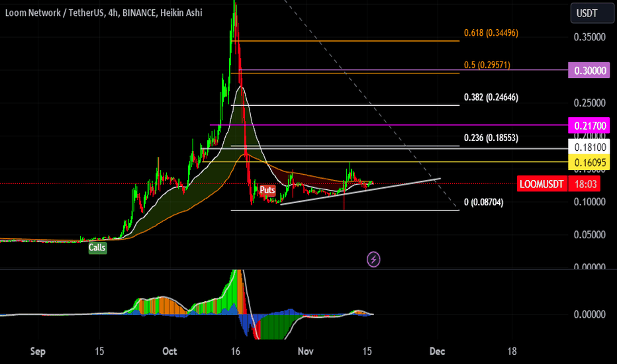Click the 0.236 (0.18553) Fibonacci label
This screenshot has height=364, width=617.
click(x=491, y=138)
